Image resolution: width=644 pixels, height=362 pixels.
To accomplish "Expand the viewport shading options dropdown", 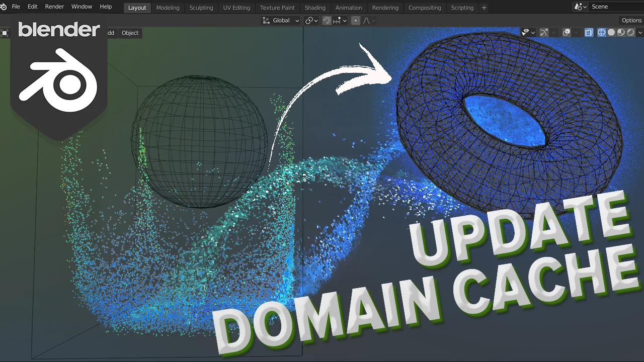I will click(x=640, y=32).
